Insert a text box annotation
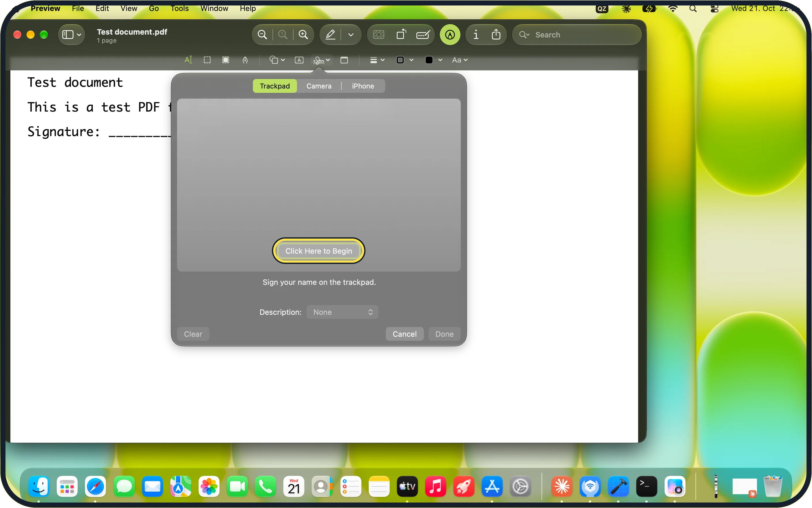The height and width of the screenshot is (508, 812). coord(299,60)
